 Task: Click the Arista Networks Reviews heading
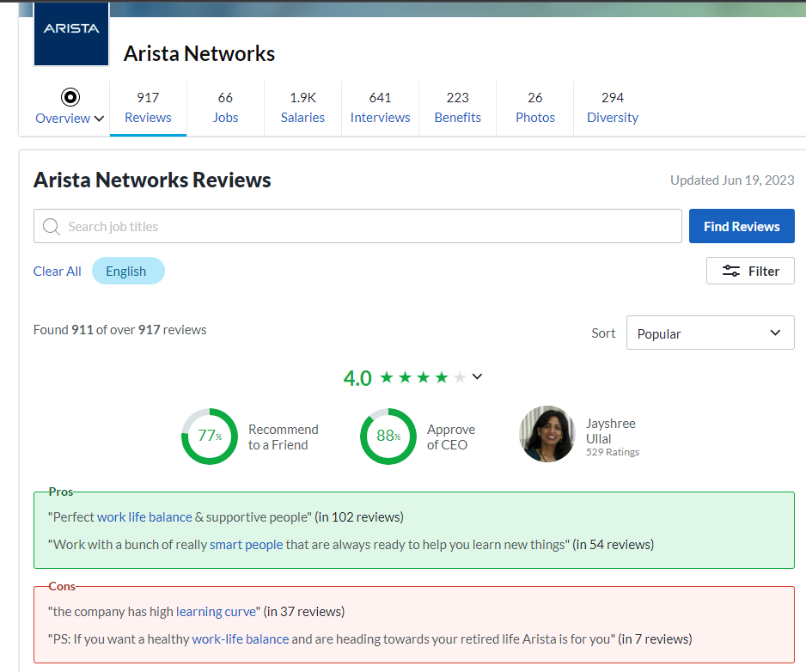pyautogui.click(x=152, y=180)
